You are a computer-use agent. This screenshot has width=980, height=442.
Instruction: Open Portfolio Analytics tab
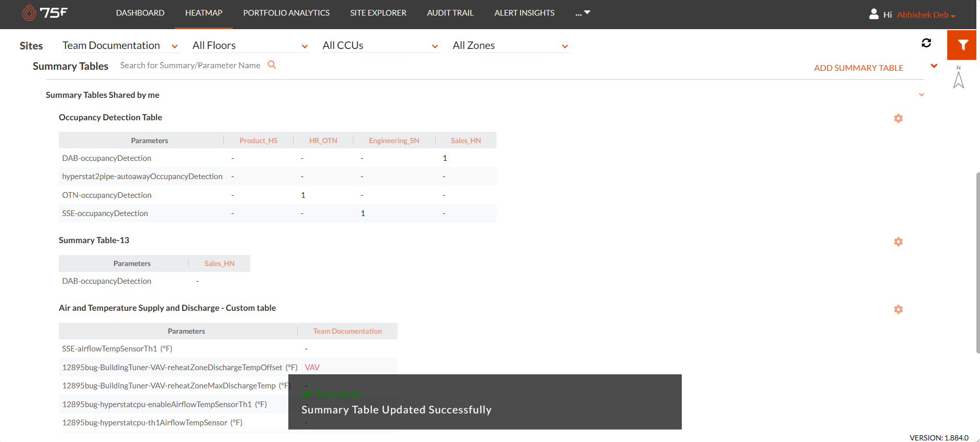click(286, 13)
